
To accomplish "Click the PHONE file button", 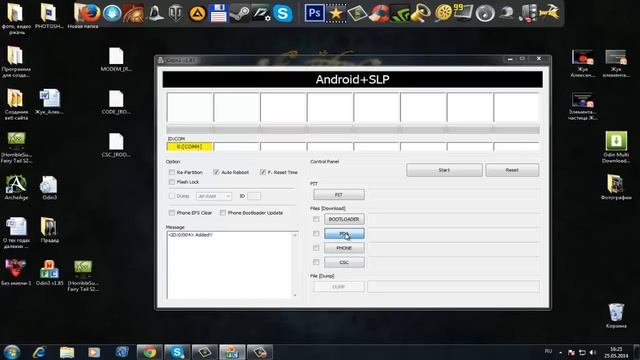I will click(x=344, y=248).
